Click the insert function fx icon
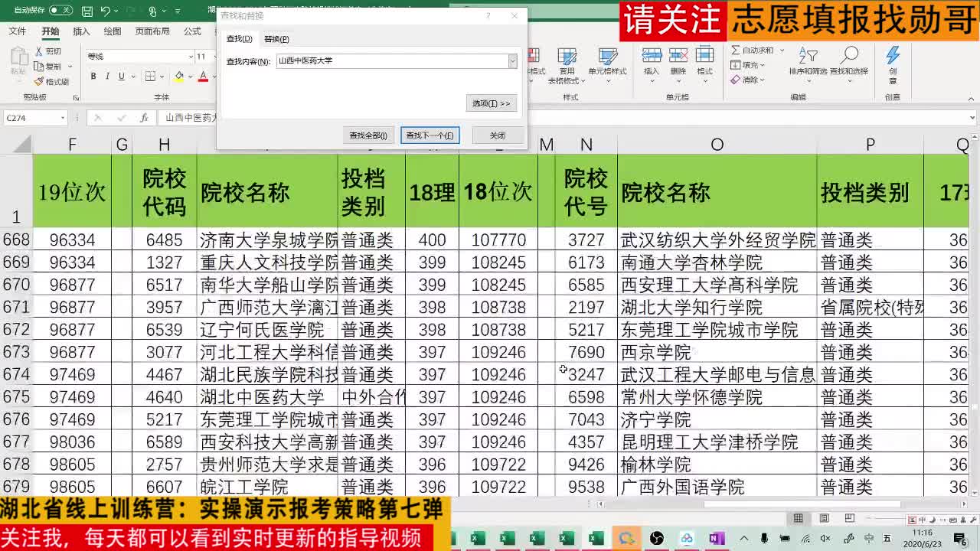The height and width of the screenshot is (551, 980). point(144,118)
